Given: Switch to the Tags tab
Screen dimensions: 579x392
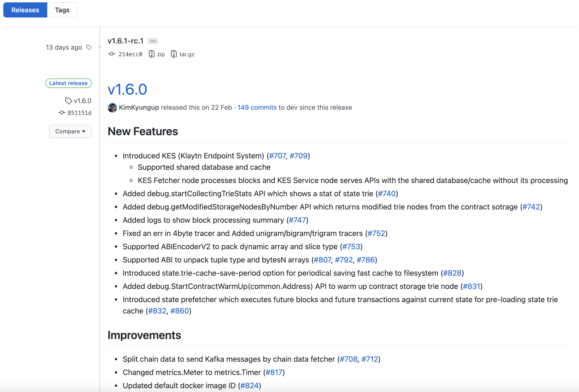Looking at the screenshot, I should 62,10.
